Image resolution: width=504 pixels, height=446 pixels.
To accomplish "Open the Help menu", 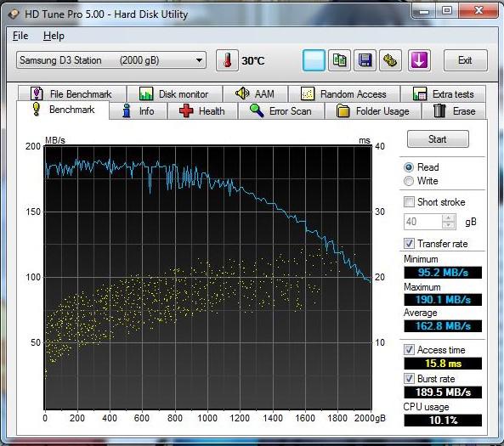I will coord(54,36).
